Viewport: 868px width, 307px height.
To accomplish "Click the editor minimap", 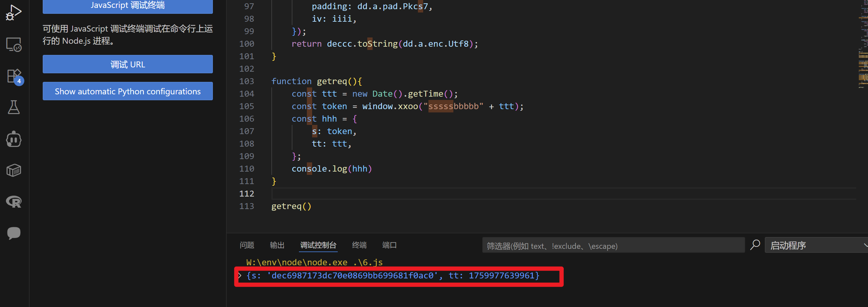I will (863, 44).
